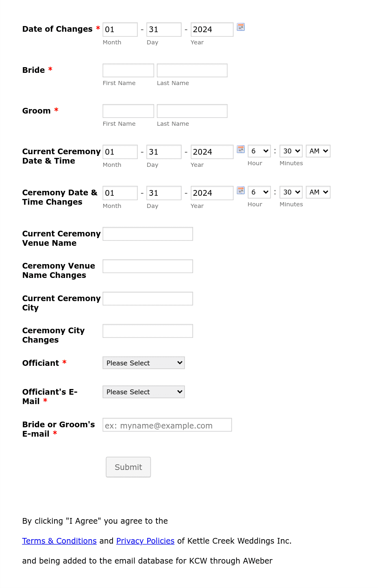Open the Current Ceremony AM/PM selector

point(318,151)
